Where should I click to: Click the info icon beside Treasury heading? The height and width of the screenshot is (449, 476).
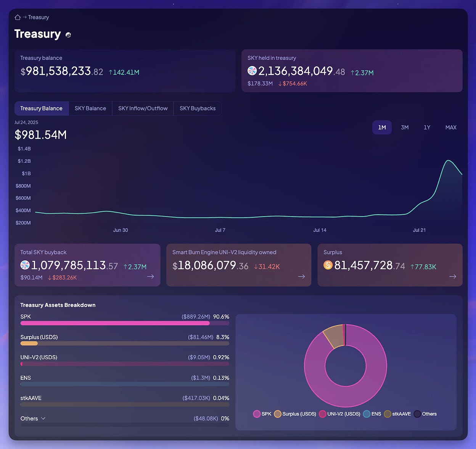[x=68, y=35]
